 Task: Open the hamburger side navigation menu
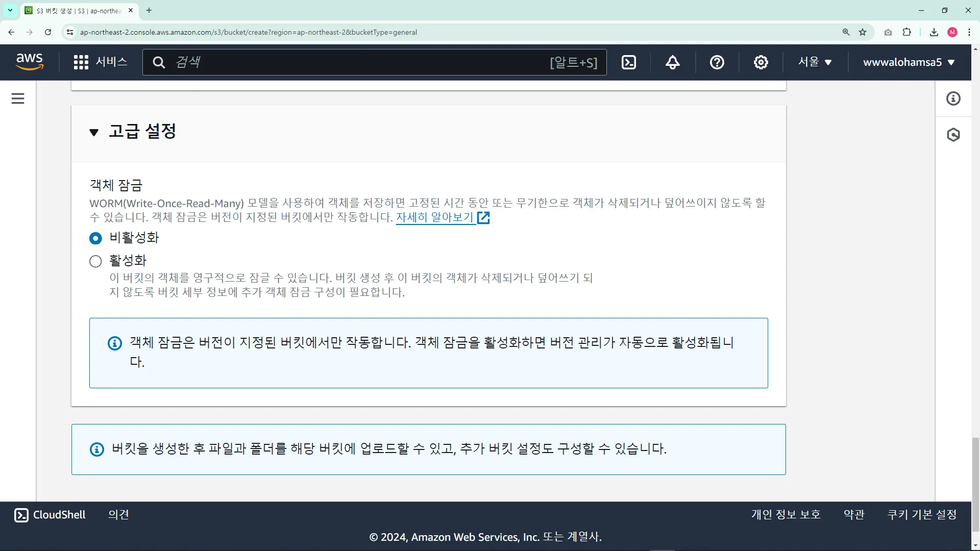[18, 98]
